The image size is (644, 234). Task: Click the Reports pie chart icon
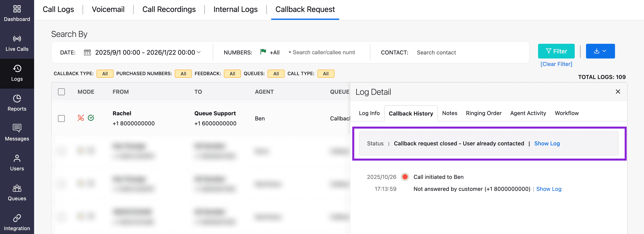coord(17,98)
